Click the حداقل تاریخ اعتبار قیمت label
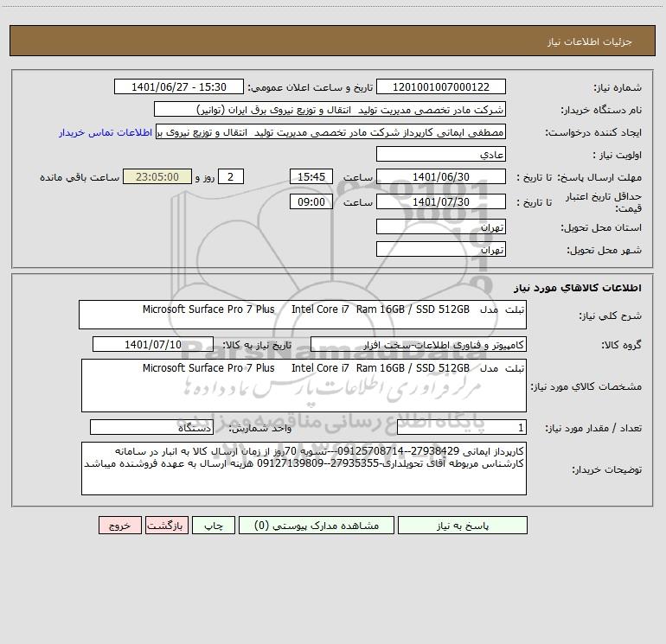666x644 pixels. click(x=604, y=202)
